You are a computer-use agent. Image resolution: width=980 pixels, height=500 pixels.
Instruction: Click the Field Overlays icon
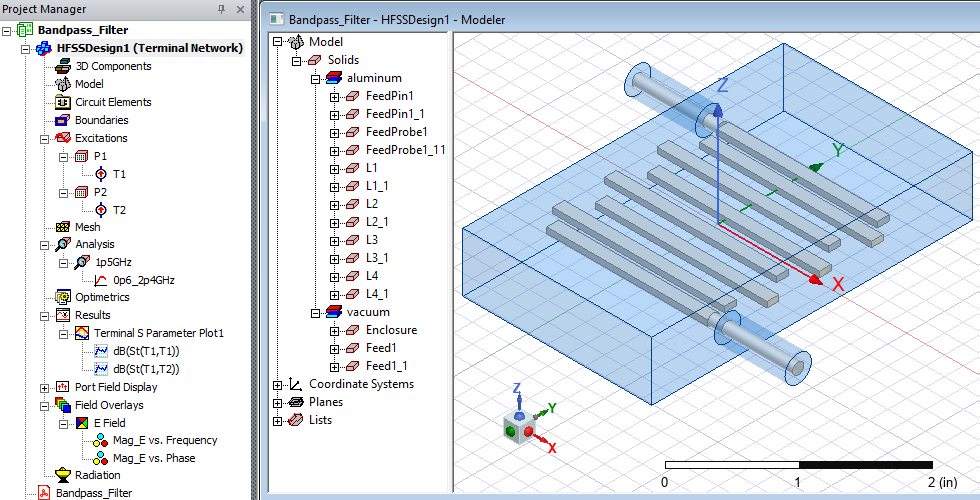click(63, 405)
